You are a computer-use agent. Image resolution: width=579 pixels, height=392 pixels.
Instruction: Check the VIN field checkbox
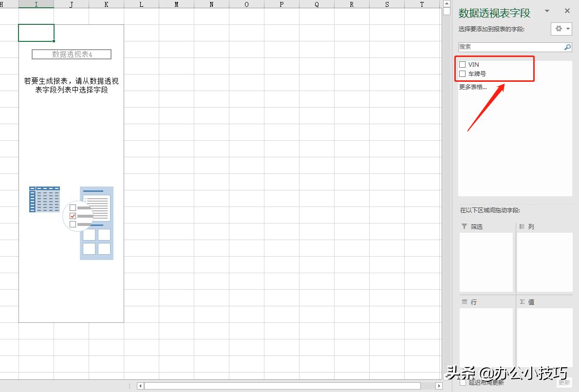click(462, 64)
